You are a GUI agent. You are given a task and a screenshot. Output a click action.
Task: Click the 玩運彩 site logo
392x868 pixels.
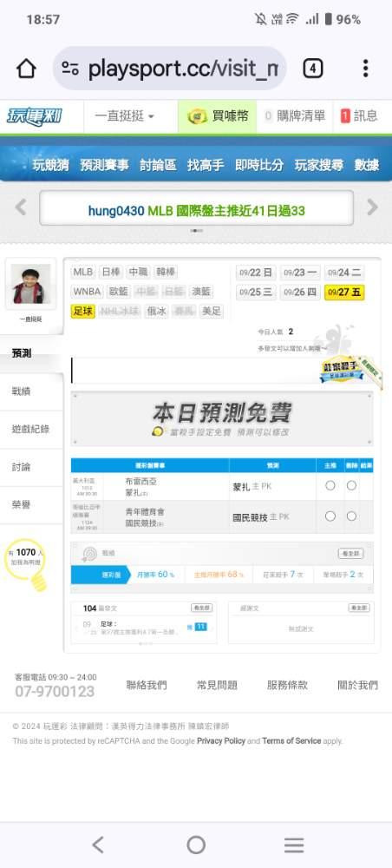click(x=35, y=116)
